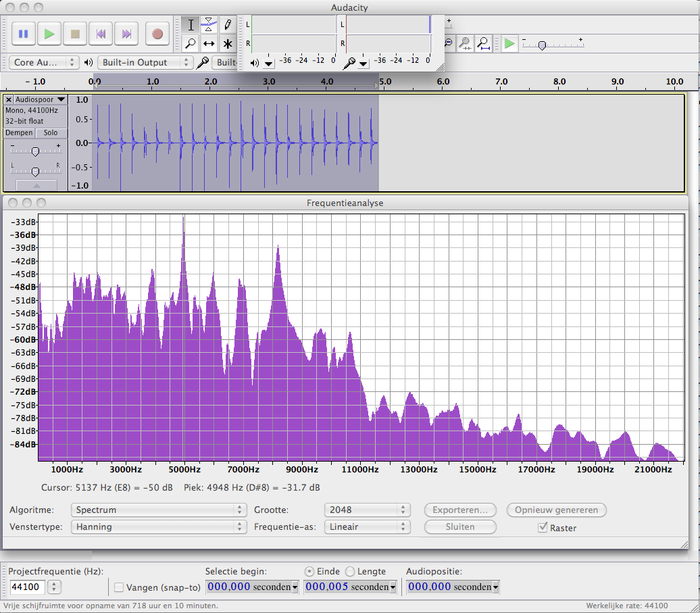
Task: Expand the Frequentie-as dropdown showing Lineair
Action: point(367,526)
